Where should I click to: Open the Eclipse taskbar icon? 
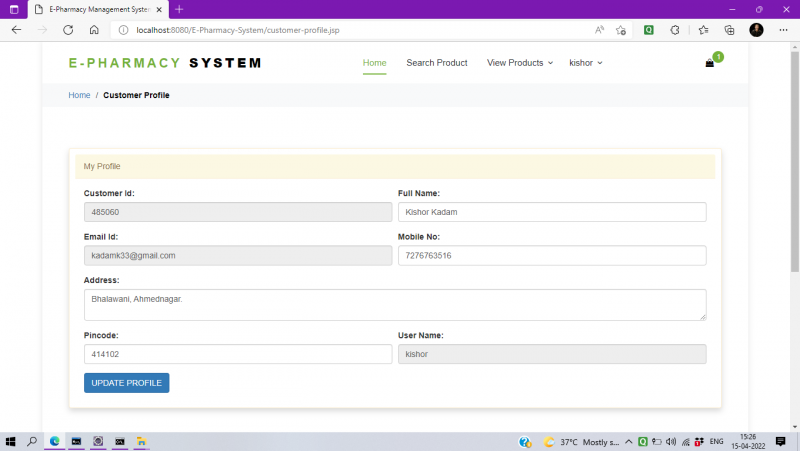(x=98, y=441)
